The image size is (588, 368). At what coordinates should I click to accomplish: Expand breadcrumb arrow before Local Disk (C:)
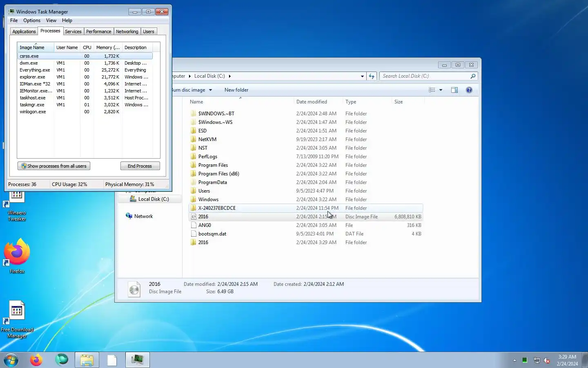click(x=189, y=76)
